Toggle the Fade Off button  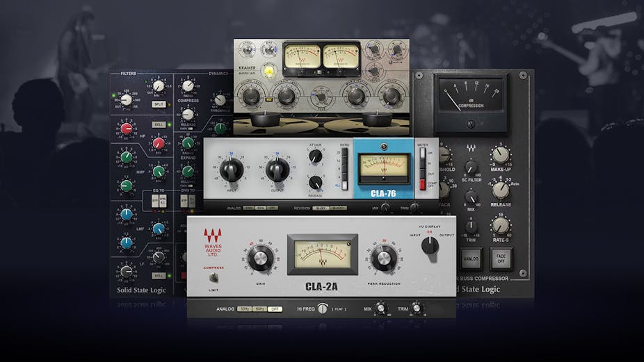click(x=501, y=259)
